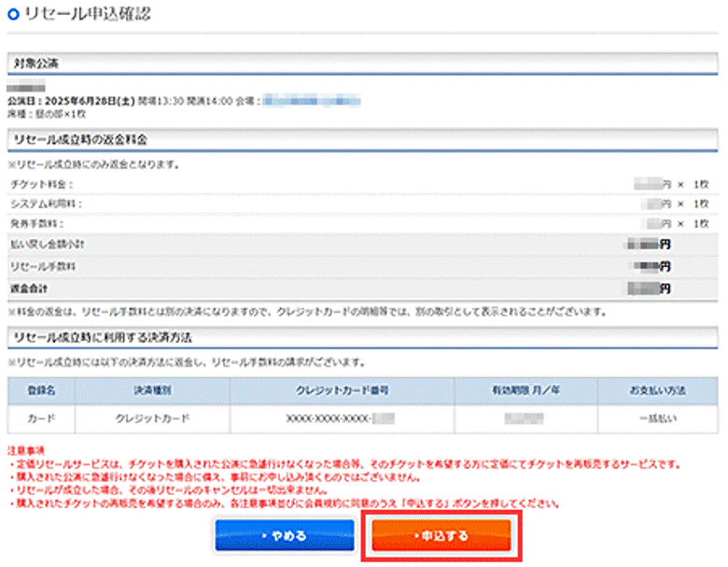Viewport: 728px width, 567px height.
Task: Click the blue circle icon beside リセール申込確認
Action: coord(13,15)
